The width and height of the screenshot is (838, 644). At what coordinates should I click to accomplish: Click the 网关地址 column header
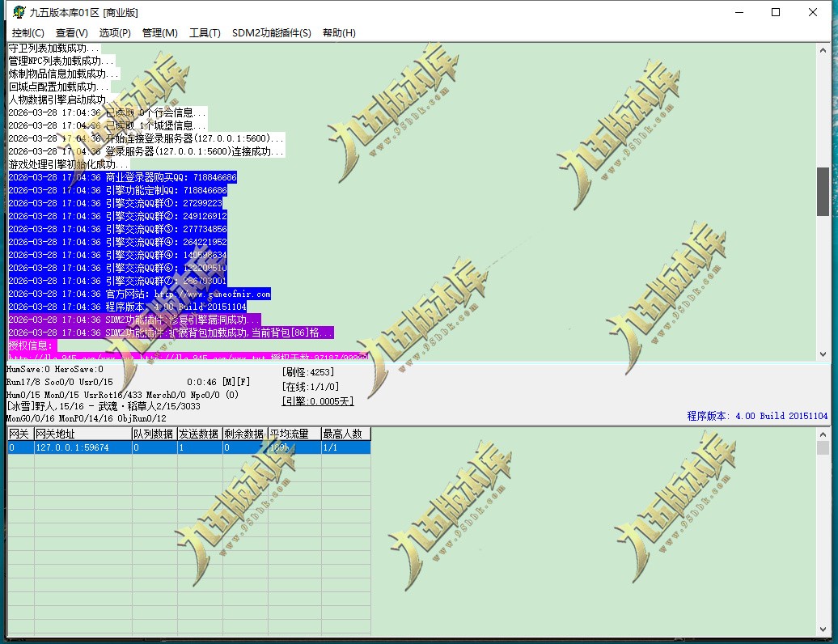click(x=83, y=434)
